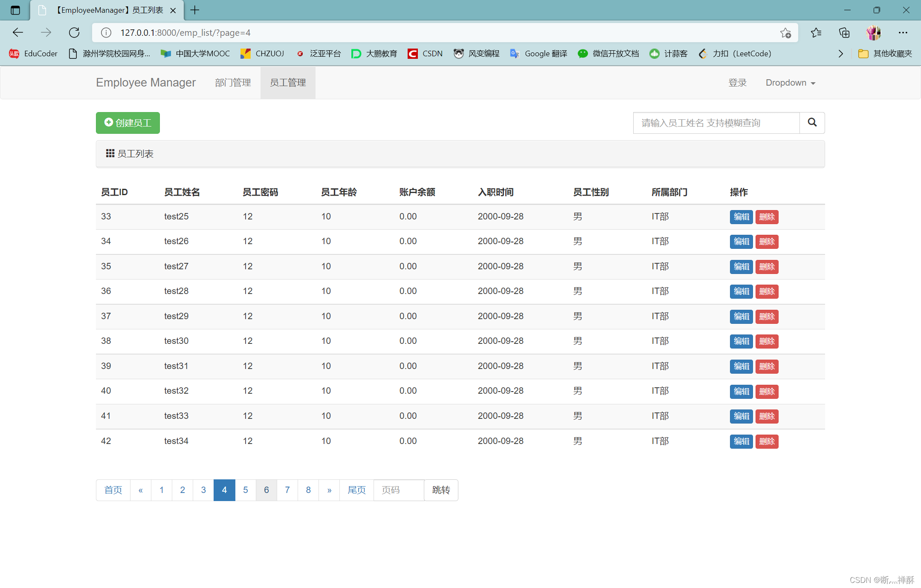
Task: Edit employee test30
Action: coord(741,341)
